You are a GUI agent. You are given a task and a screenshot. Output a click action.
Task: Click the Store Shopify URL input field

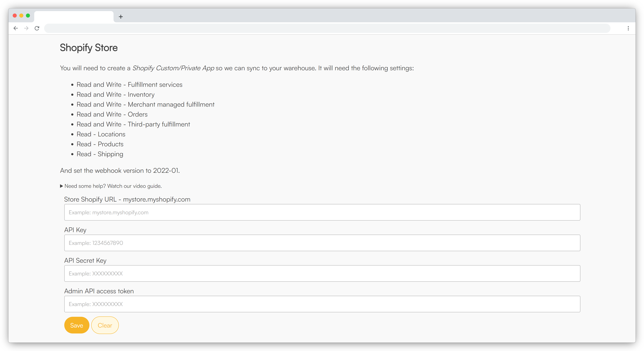coord(321,212)
